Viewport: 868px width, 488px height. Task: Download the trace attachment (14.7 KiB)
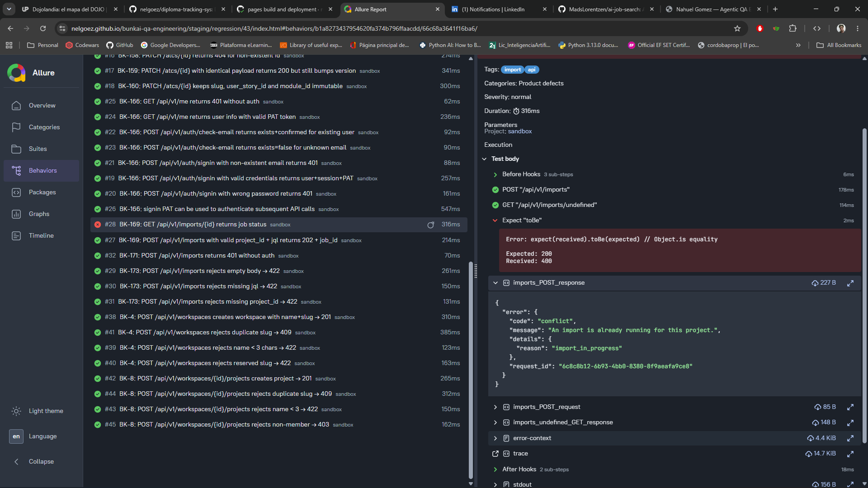821,454
